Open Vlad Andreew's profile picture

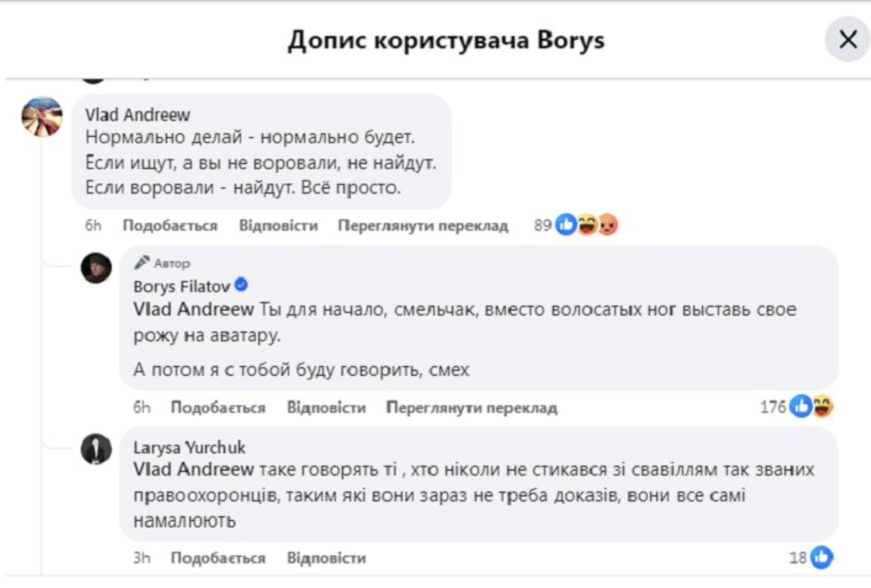pos(41,117)
